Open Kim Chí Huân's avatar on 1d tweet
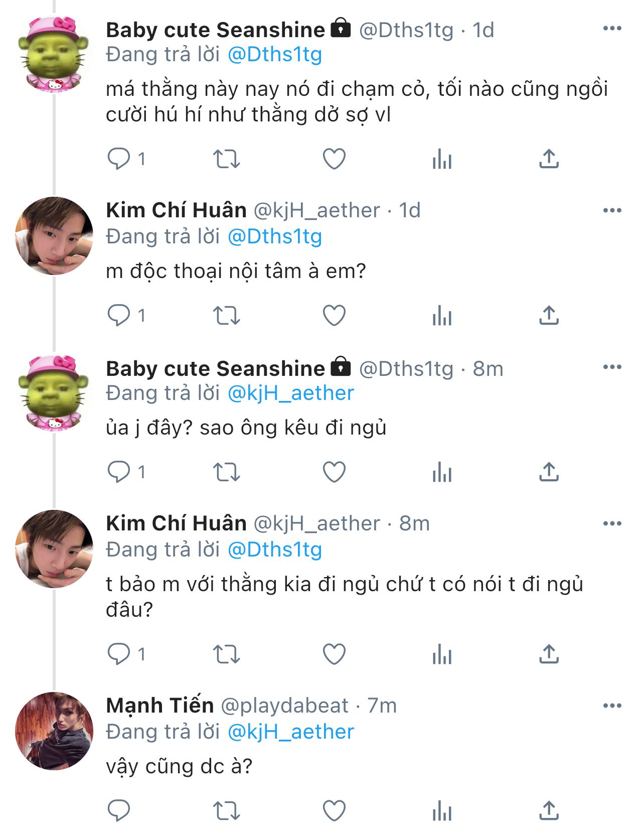Image resolution: width=644 pixels, height=831 pixels. 54,236
